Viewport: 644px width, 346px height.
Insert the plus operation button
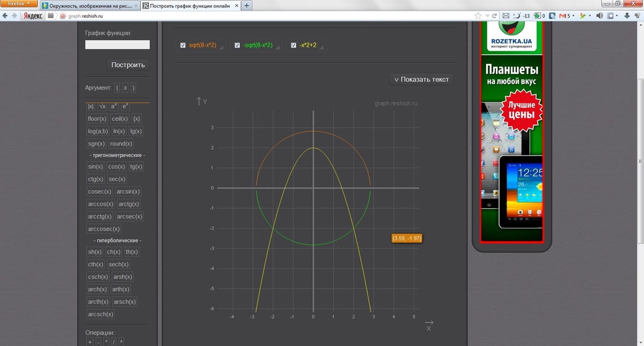(90, 342)
